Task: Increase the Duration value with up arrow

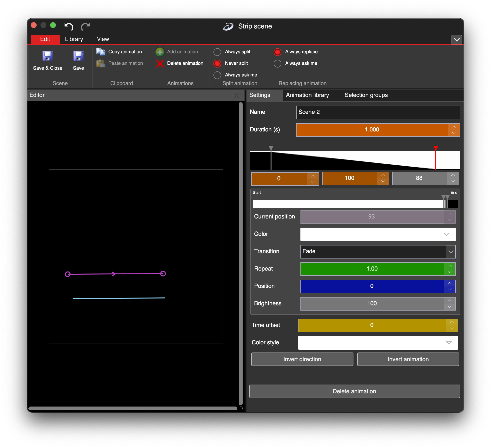Action: pos(454,127)
